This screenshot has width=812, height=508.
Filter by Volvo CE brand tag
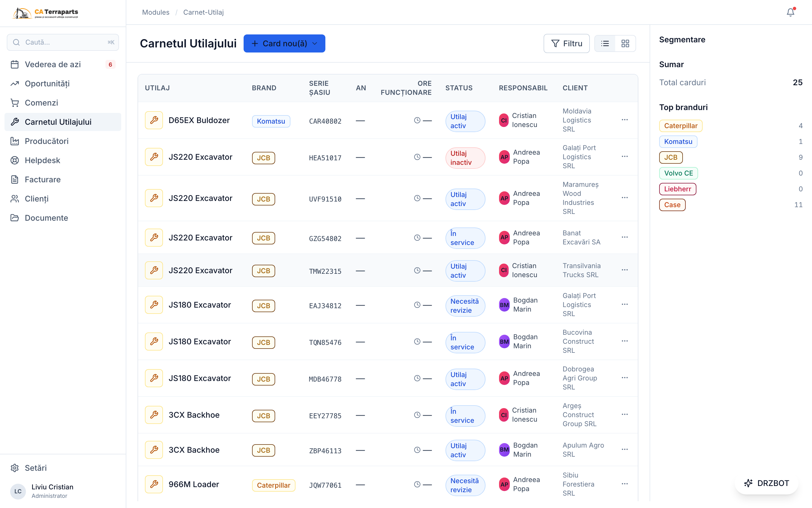[x=678, y=173]
